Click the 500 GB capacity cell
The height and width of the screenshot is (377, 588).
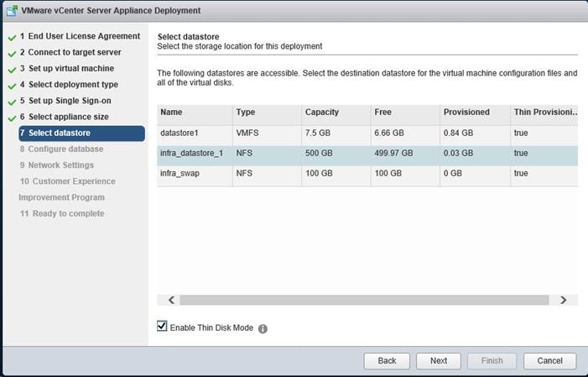pos(336,154)
